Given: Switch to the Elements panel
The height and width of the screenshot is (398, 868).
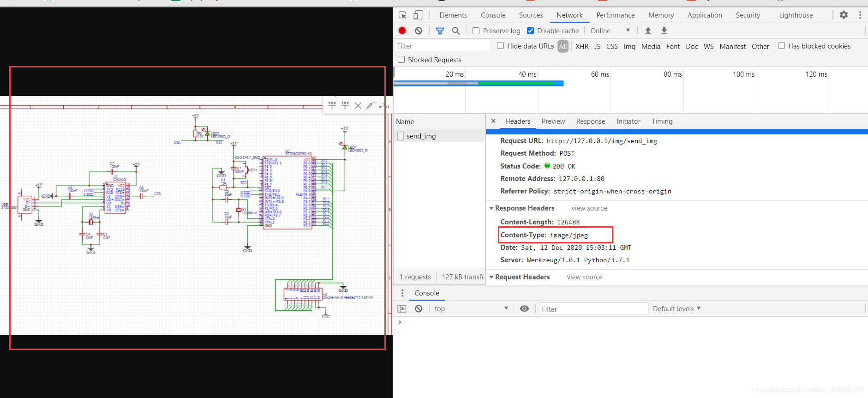Looking at the screenshot, I should pos(453,15).
